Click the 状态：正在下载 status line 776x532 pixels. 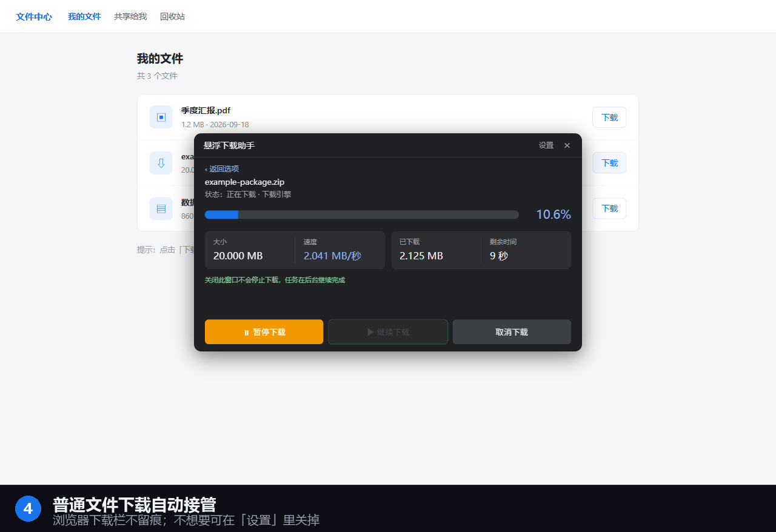248,195
